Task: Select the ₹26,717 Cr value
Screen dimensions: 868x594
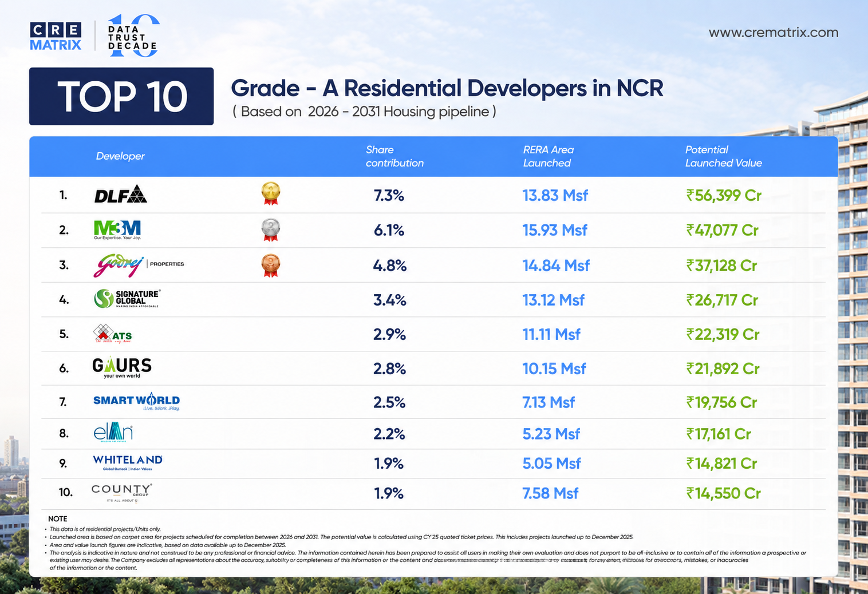Action: coord(722,300)
